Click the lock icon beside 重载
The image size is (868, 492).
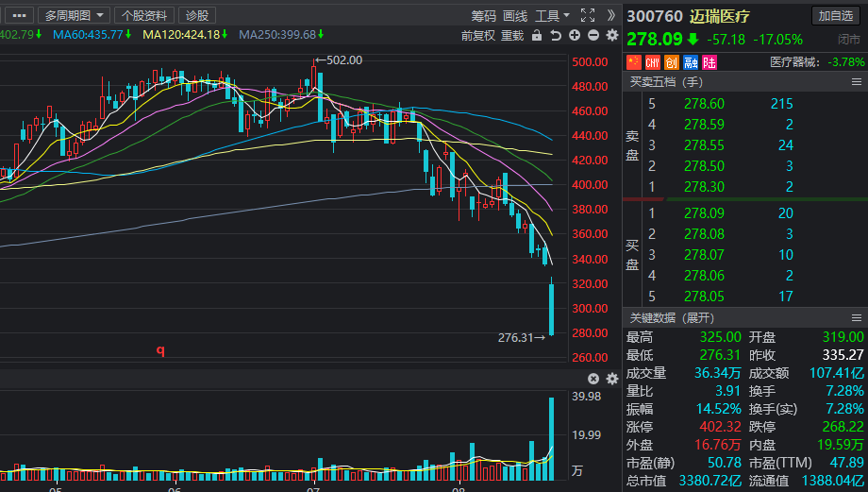click(x=537, y=36)
